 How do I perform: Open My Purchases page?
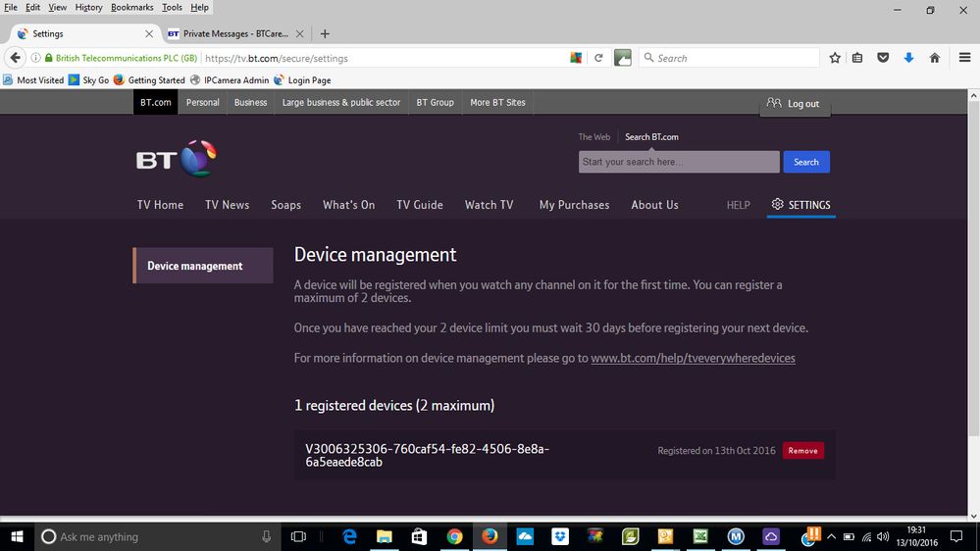pyautogui.click(x=574, y=205)
